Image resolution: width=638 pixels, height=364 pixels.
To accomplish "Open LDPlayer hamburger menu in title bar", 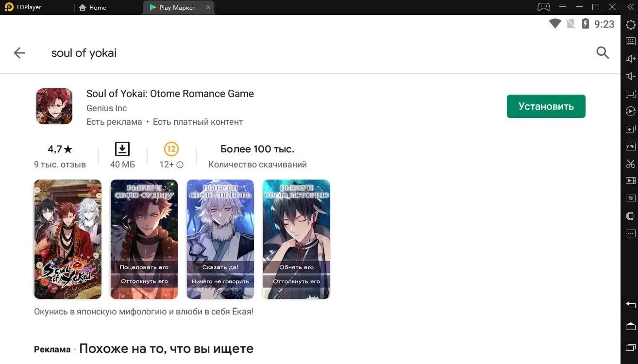I will coord(563,7).
